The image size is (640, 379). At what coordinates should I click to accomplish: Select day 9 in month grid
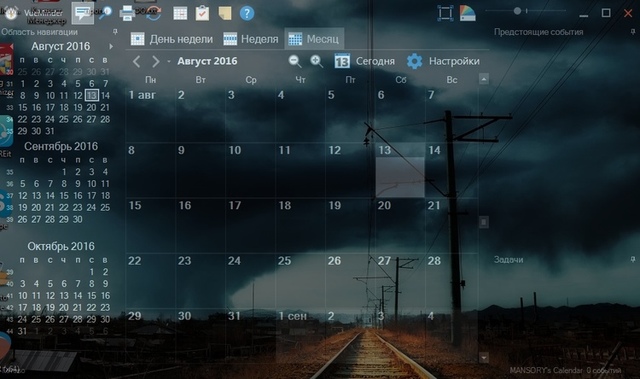200,170
